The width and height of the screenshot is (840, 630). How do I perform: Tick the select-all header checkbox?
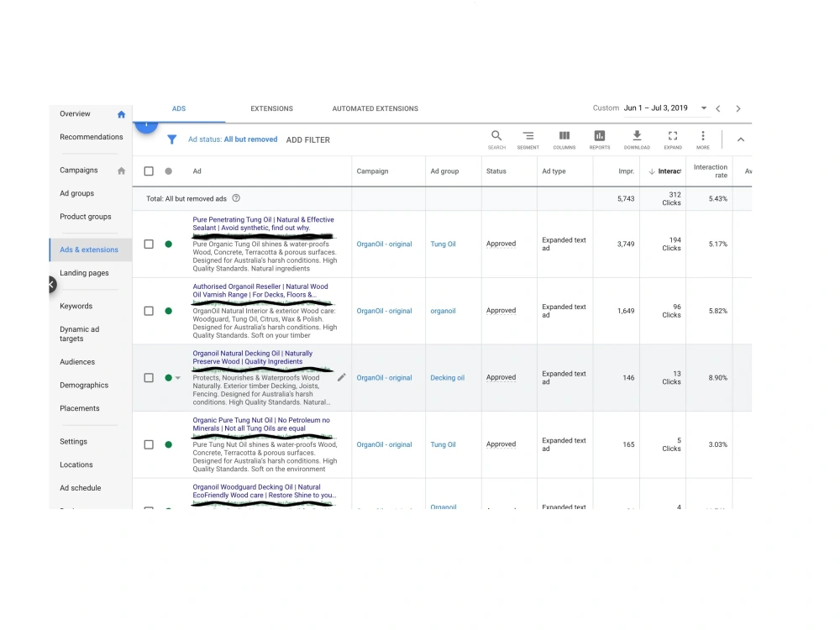click(x=149, y=171)
